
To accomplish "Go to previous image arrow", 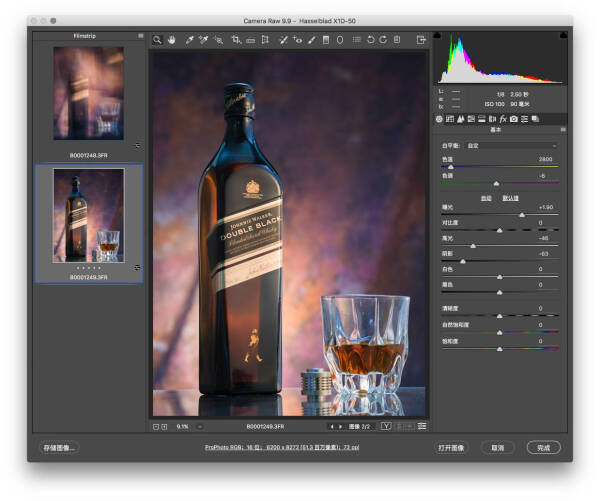I will 332,426.
